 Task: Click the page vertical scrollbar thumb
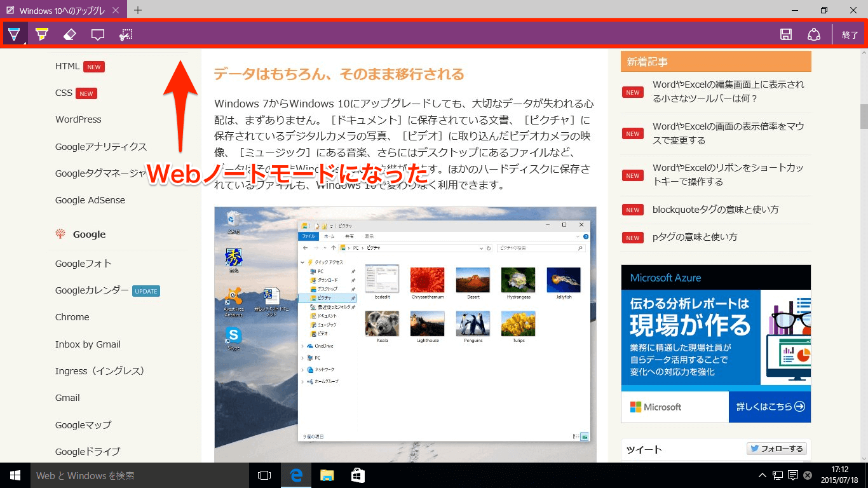864,116
